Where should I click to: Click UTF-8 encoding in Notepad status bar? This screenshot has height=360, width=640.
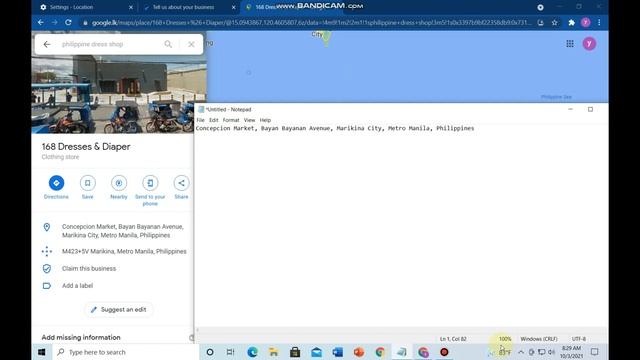click(x=579, y=339)
